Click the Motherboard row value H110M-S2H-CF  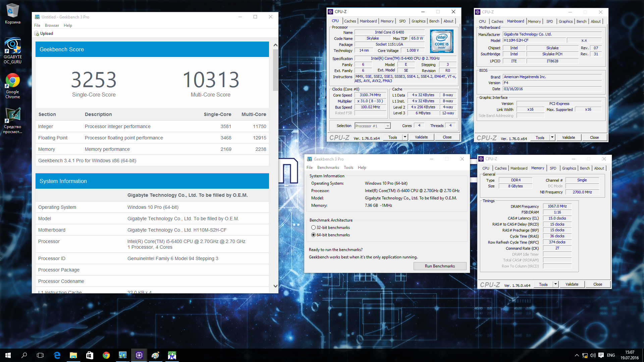(x=177, y=230)
